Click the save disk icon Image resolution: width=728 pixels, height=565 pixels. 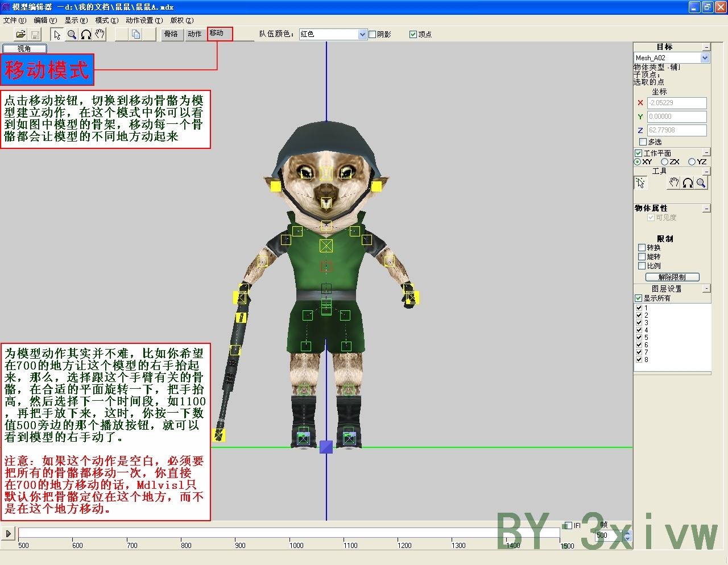pyautogui.click(x=35, y=34)
